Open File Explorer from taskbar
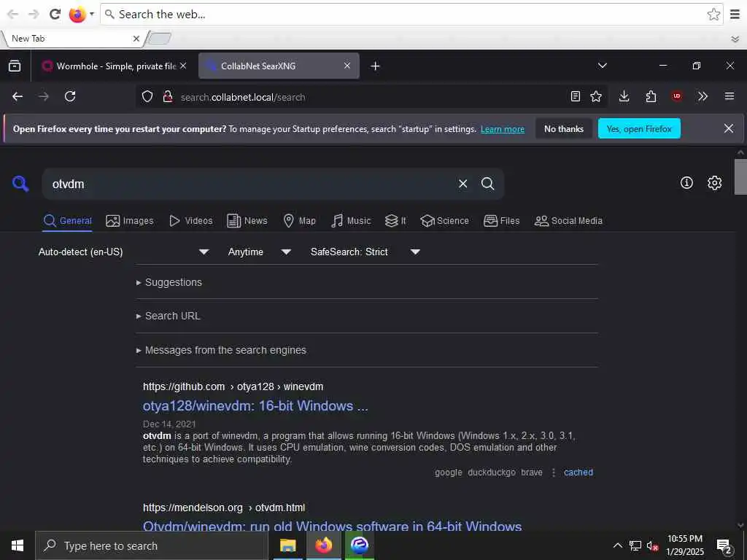The width and height of the screenshot is (747, 560). click(287, 545)
